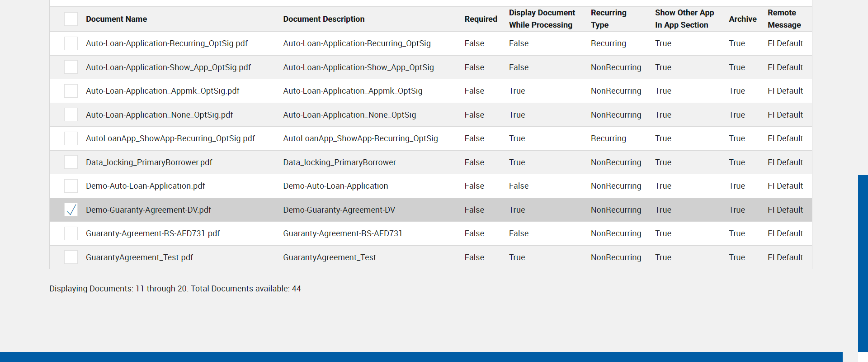Select the checkbox for Auto-Loan-Application_None_OptSig.pdf
Viewport: 868px width, 362px height.
pos(71,115)
